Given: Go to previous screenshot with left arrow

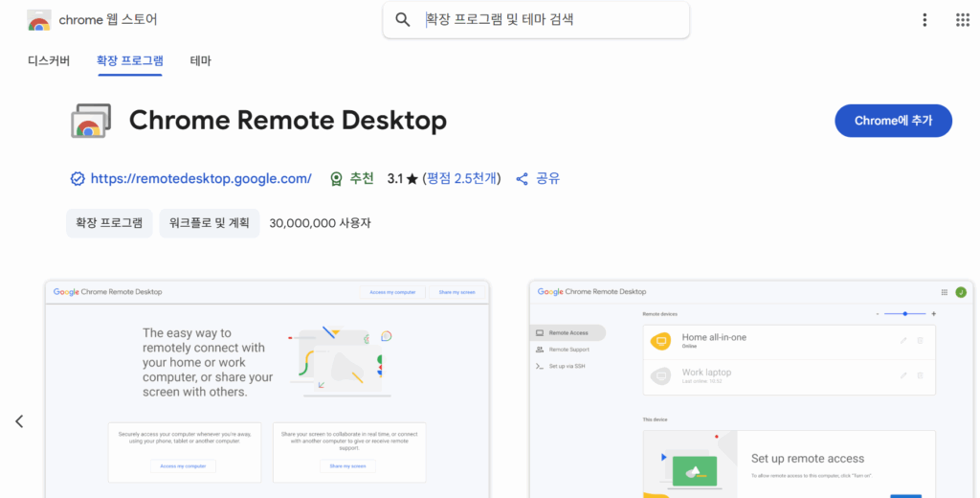Looking at the screenshot, I should click(x=19, y=421).
